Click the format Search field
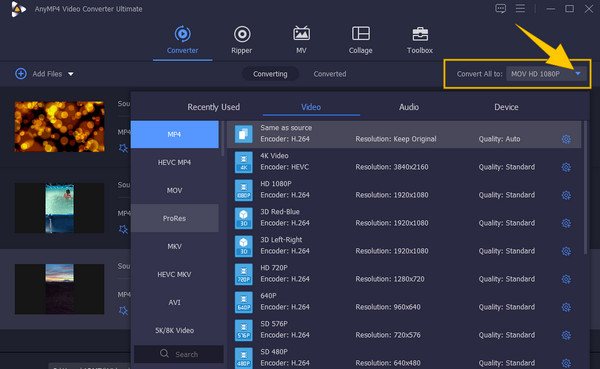The width and height of the screenshot is (600, 369). 179,354
